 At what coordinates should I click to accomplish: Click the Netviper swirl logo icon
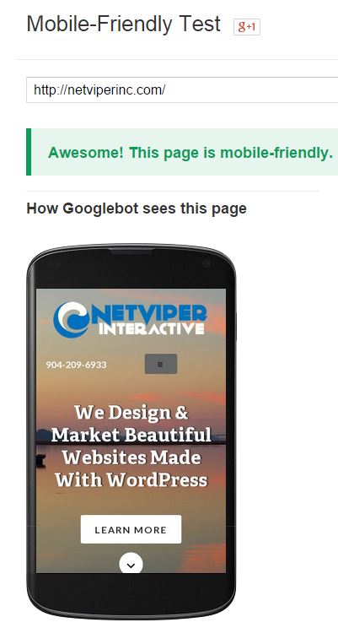point(72,320)
